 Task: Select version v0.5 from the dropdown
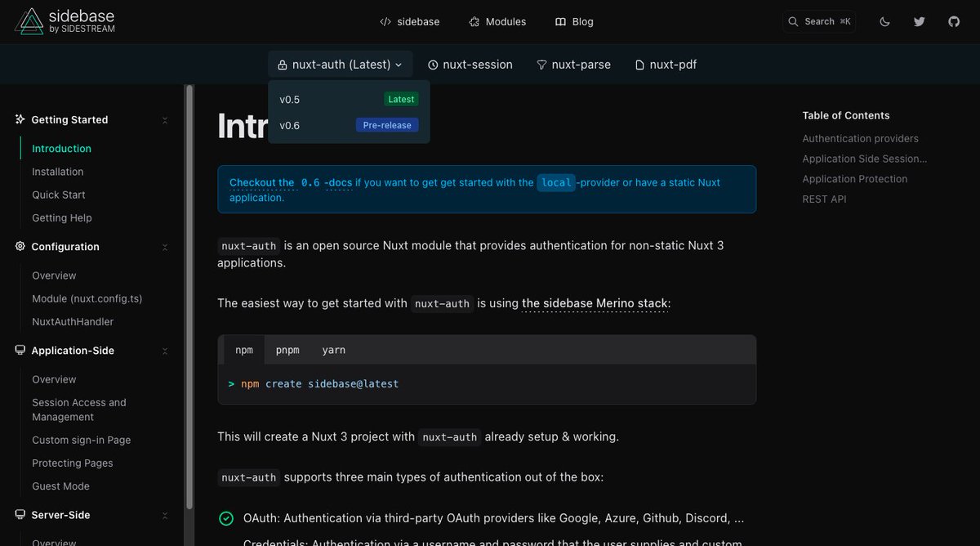pyautogui.click(x=349, y=99)
